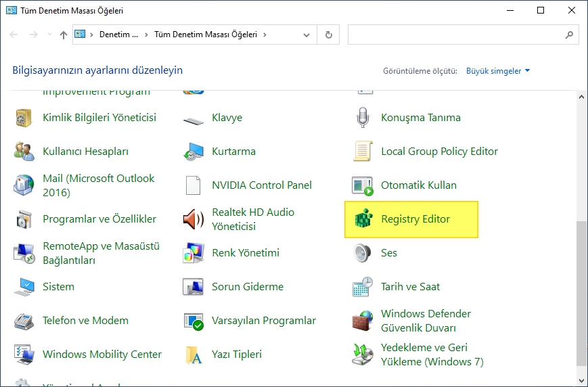Image resolution: width=588 pixels, height=387 pixels.
Task: Open the Yedekleme ve Geri Yükleme icon
Action: tap(363, 355)
